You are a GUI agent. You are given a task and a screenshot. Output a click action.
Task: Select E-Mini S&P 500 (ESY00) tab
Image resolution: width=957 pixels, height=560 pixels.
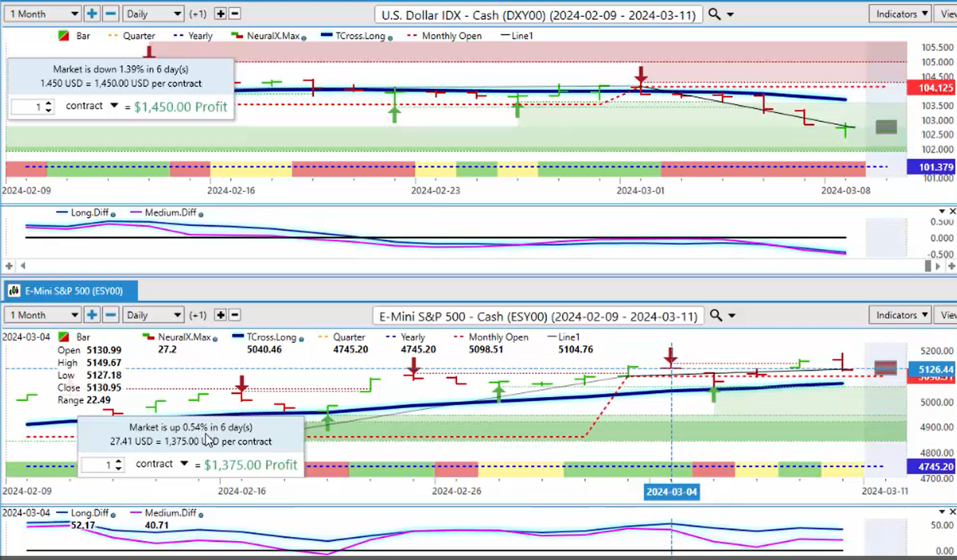pyautogui.click(x=71, y=291)
